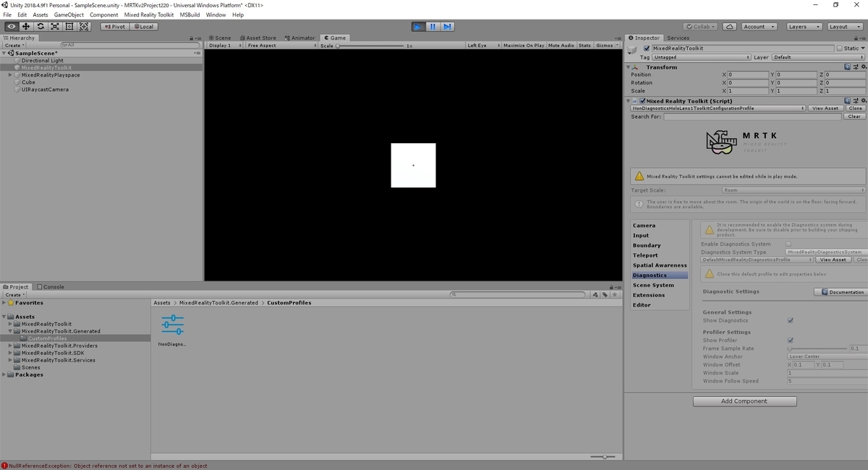Stop play mode with Play button
This screenshot has height=470, width=868.
(x=418, y=27)
